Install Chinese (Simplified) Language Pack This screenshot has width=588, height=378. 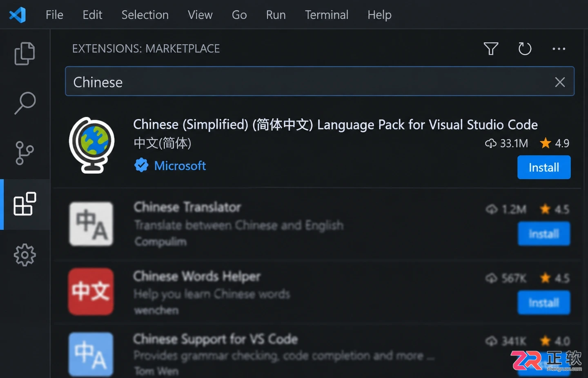tap(544, 167)
